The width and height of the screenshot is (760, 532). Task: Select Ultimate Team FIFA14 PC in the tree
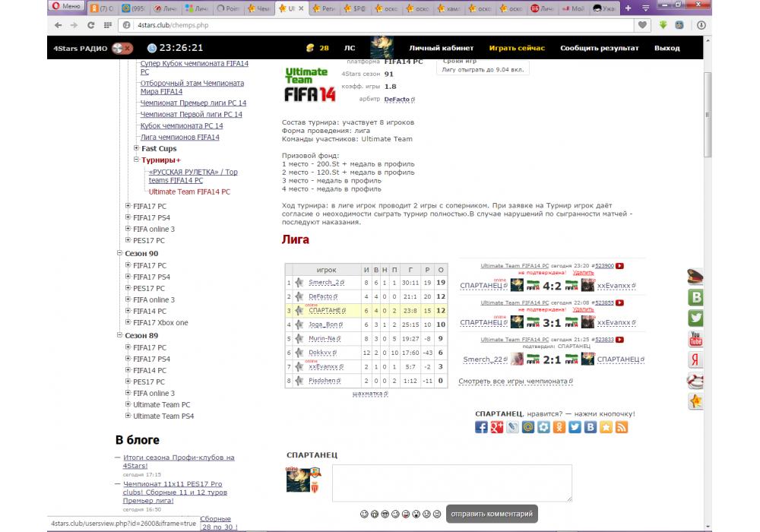point(189,192)
